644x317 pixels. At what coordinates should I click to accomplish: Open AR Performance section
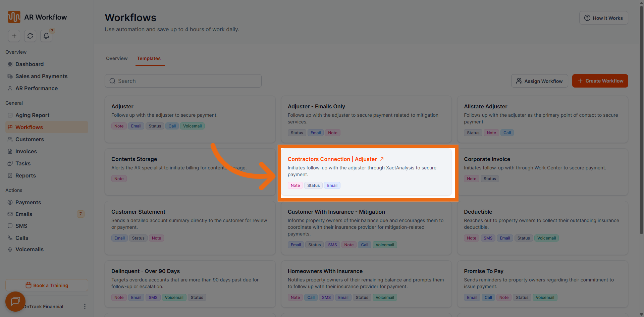point(47,88)
